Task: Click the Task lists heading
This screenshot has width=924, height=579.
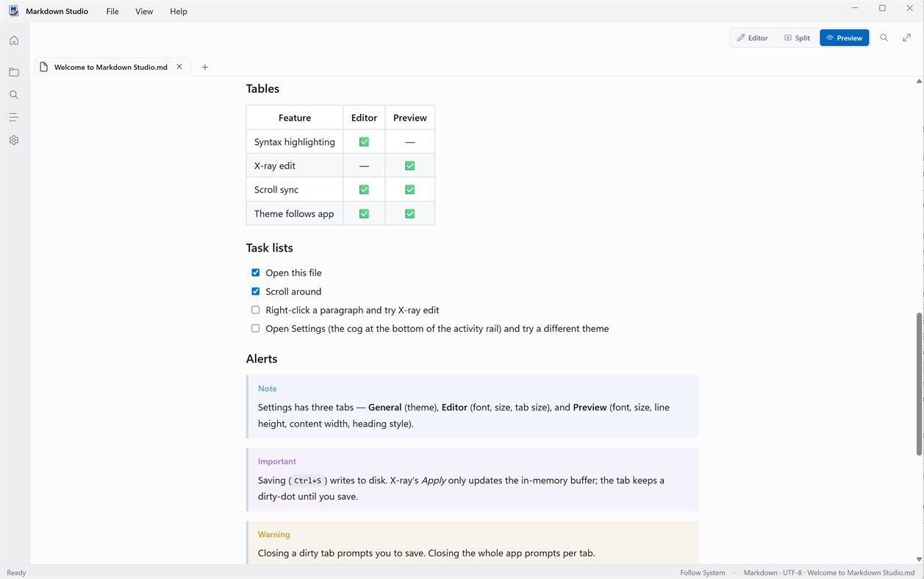Action: tap(270, 248)
